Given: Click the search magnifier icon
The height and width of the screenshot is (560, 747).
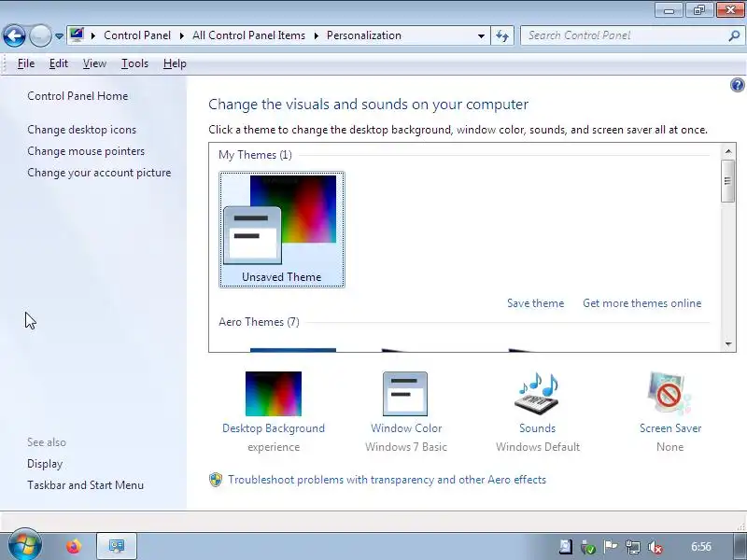Looking at the screenshot, I should tap(734, 35).
